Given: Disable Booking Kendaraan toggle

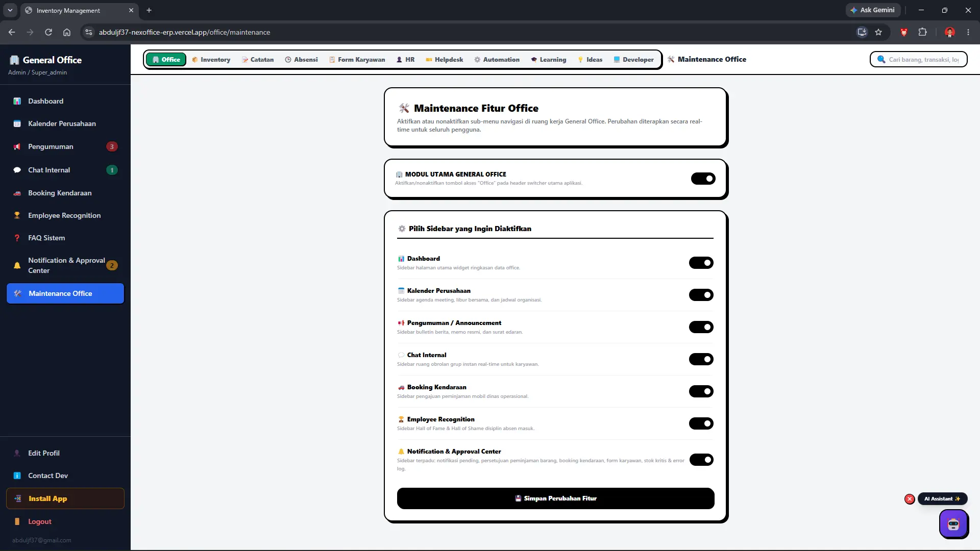Looking at the screenshot, I should 701,391.
